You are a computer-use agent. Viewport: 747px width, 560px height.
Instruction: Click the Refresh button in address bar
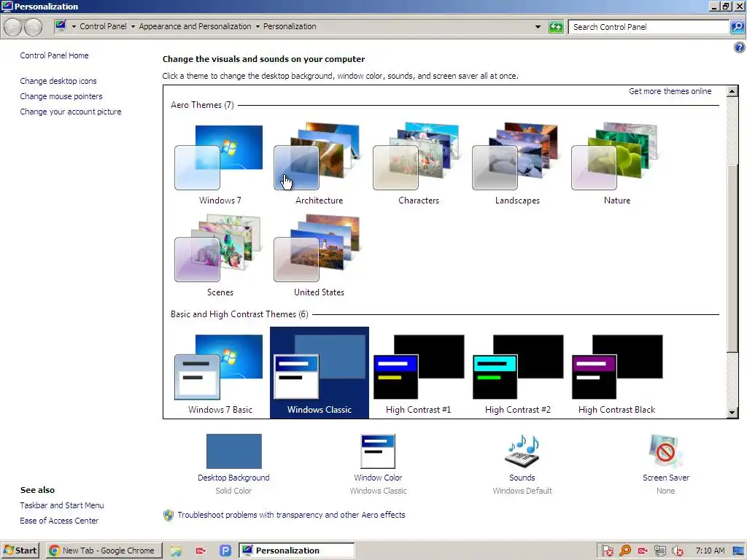click(x=555, y=27)
